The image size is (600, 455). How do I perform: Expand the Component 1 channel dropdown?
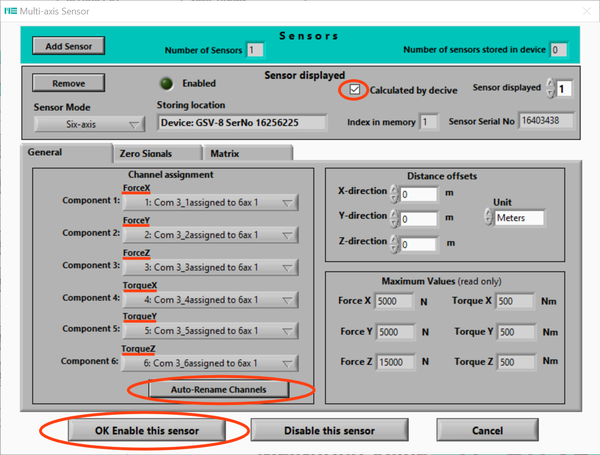(x=209, y=203)
